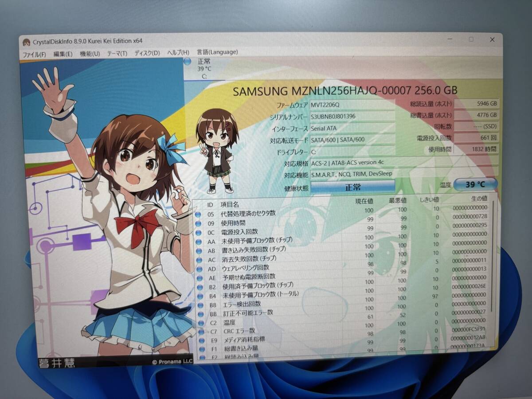Click the raw value 000000FC5F91

[469, 329]
